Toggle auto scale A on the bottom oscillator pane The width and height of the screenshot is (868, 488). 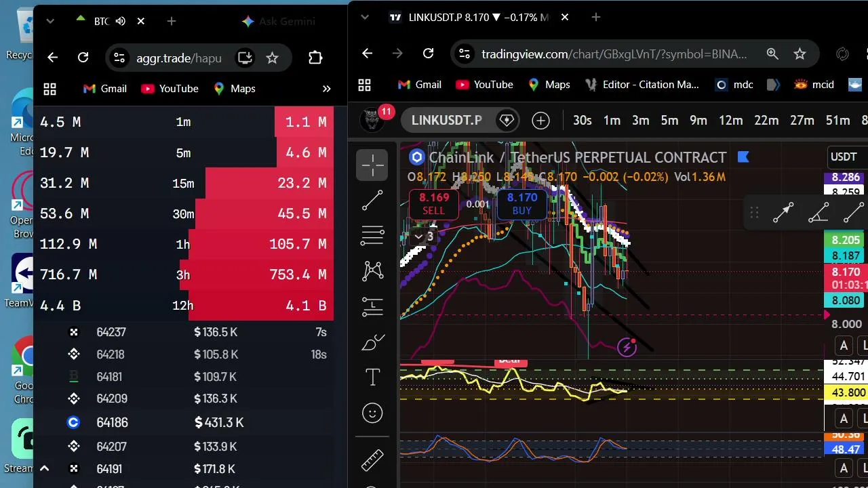point(844,468)
